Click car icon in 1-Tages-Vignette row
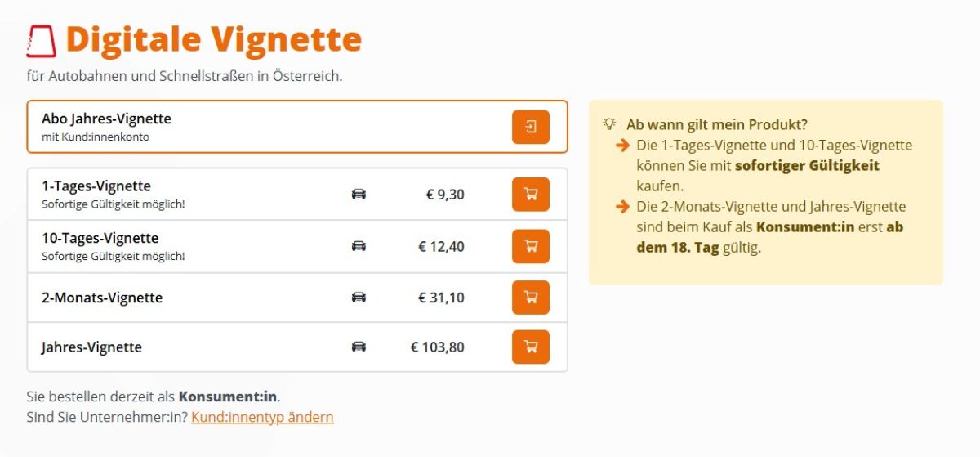The image size is (980, 457). [359, 195]
